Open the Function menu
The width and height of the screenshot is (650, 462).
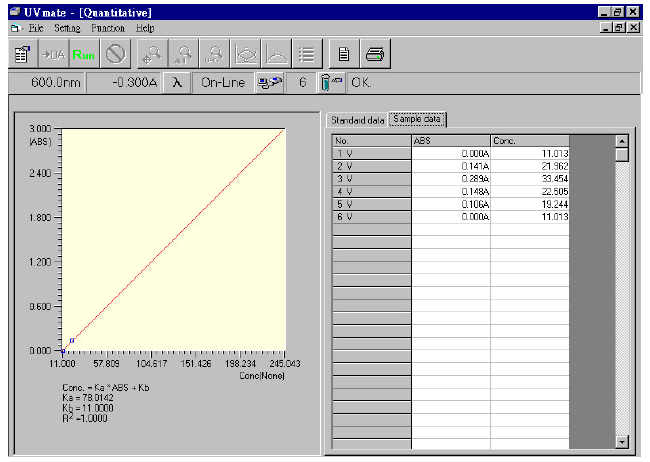tap(109, 28)
